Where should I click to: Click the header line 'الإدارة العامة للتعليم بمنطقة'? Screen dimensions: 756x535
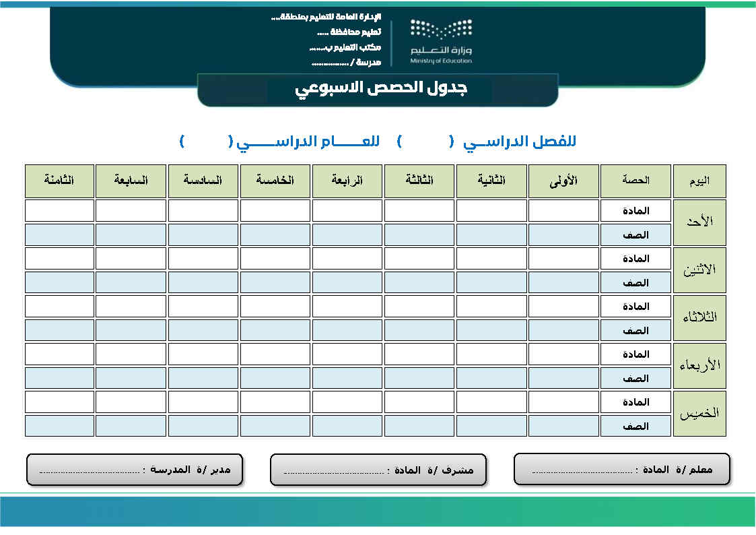(326, 17)
